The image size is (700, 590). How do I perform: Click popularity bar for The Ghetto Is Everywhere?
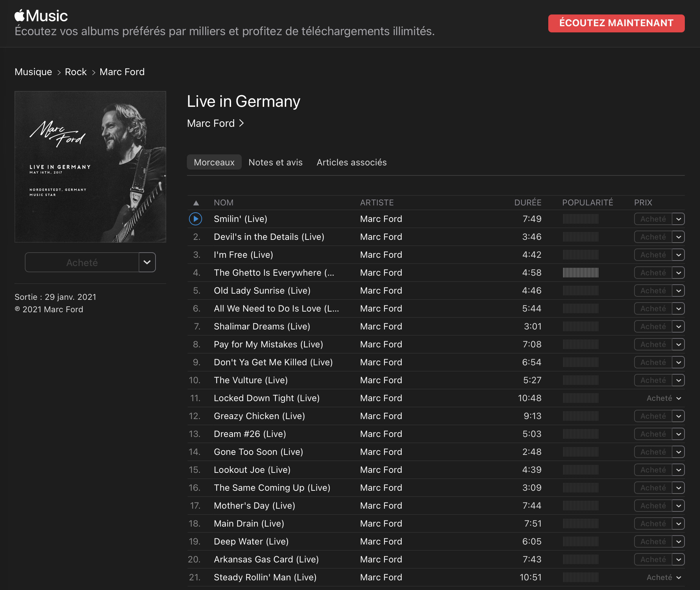(581, 273)
